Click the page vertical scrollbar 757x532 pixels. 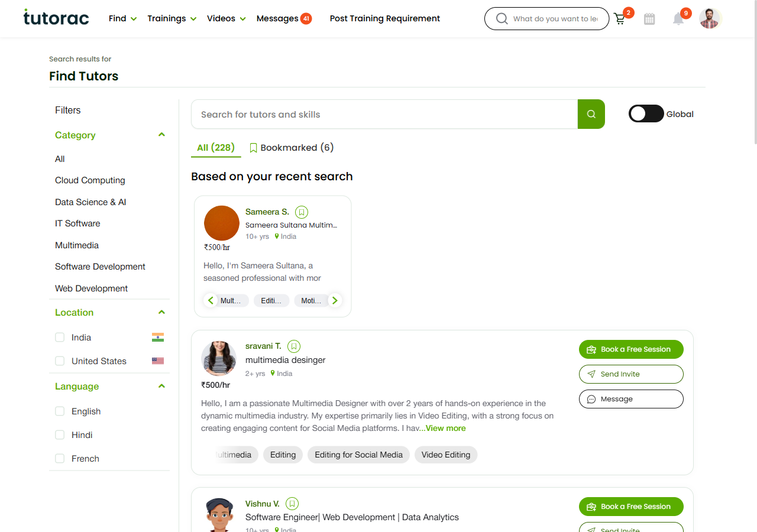pos(755,72)
